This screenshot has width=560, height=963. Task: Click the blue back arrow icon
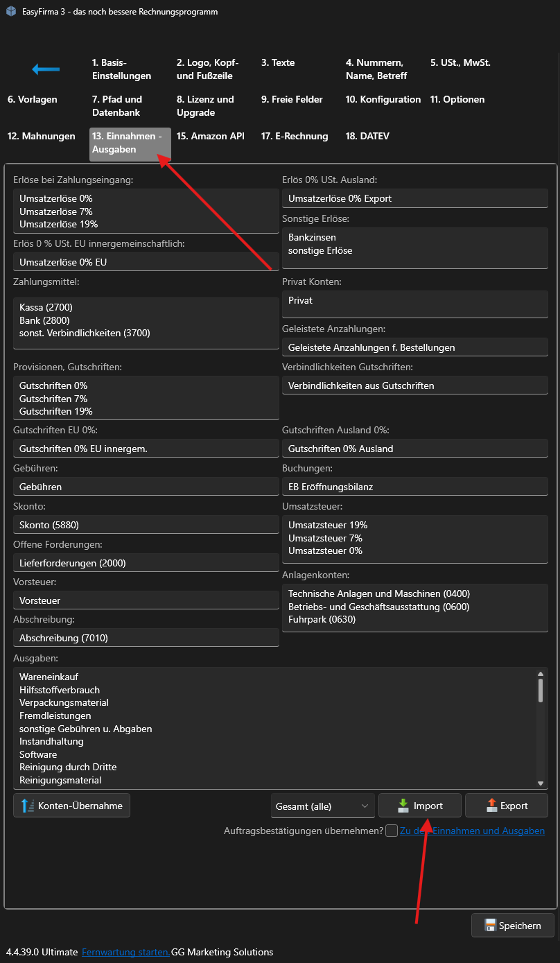click(46, 69)
